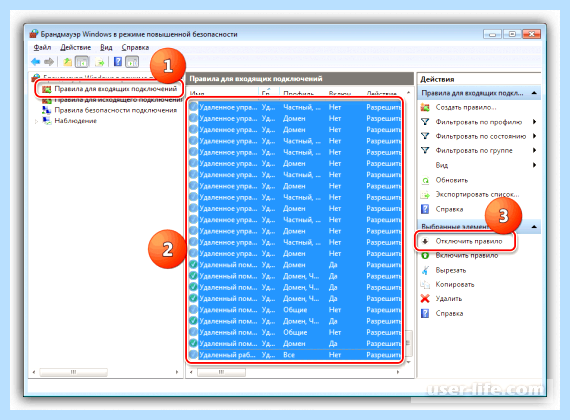Click the Все profile cell
This screenshot has width=570, height=420.
[289, 355]
